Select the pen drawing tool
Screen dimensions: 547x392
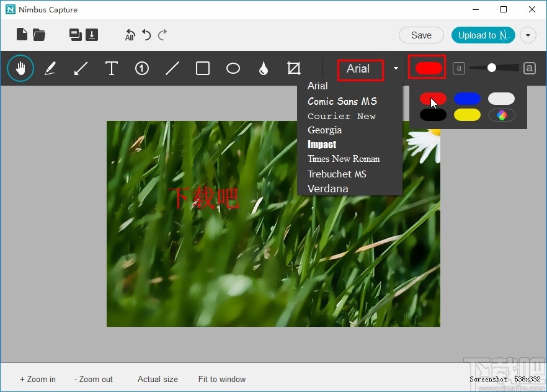coord(50,69)
